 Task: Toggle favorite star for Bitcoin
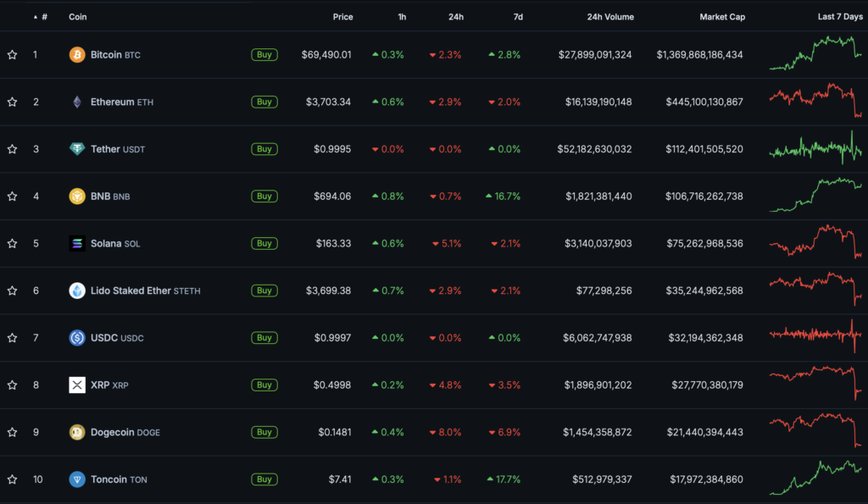[13, 55]
